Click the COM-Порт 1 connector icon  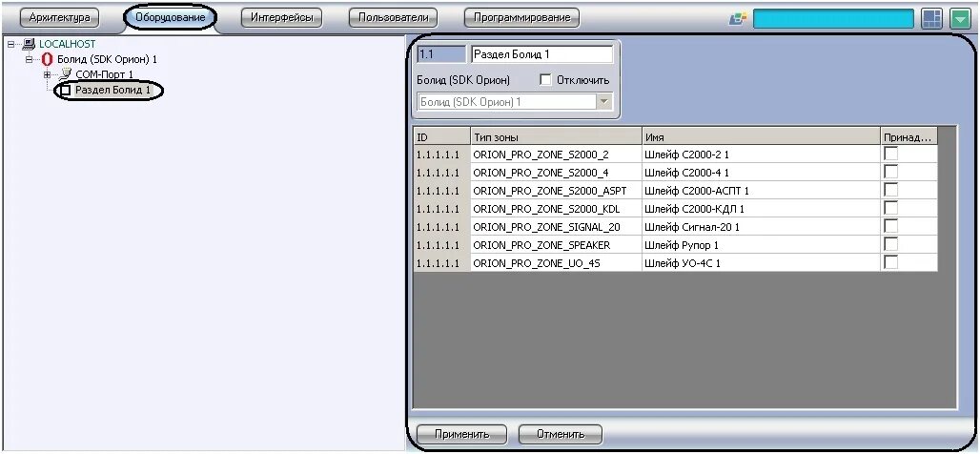(x=66, y=75)
